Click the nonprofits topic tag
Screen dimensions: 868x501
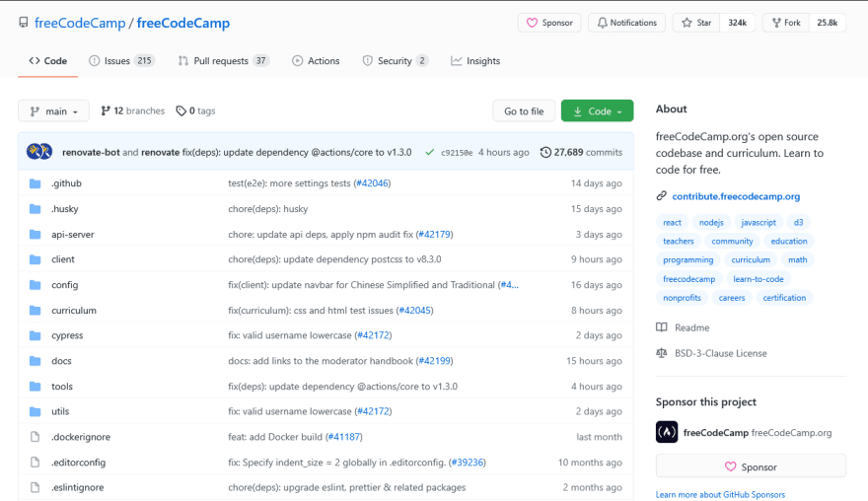(682, 297)
